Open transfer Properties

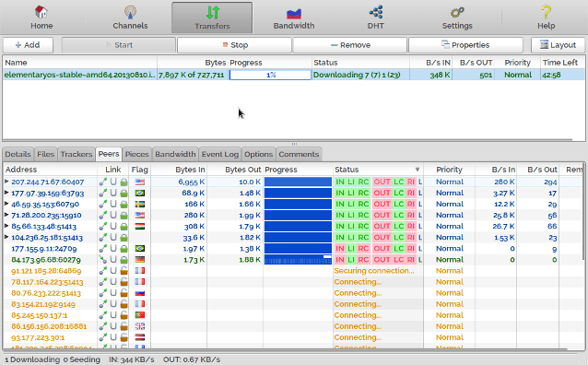click(x=465, y=45)
